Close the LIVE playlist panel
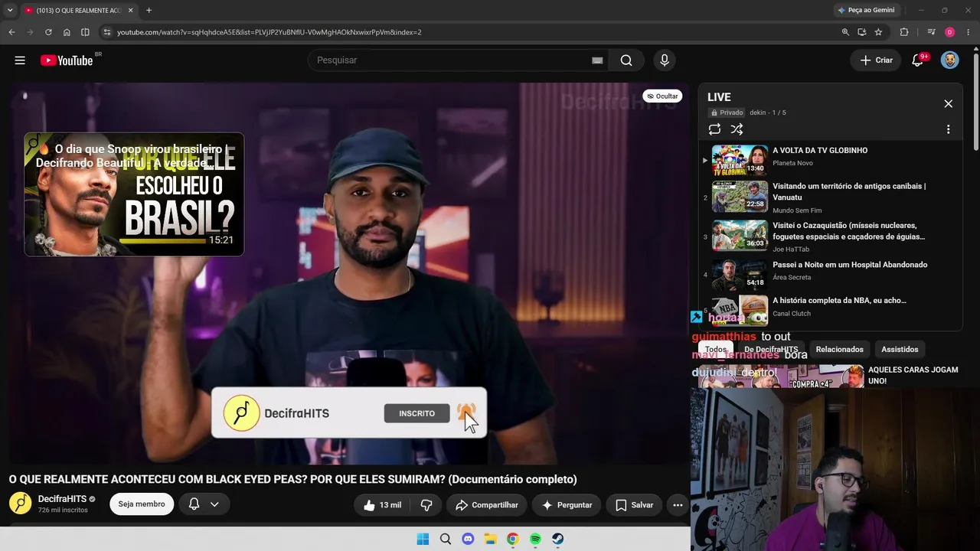This screenshot has width=980, height=551. coord(948,104)
